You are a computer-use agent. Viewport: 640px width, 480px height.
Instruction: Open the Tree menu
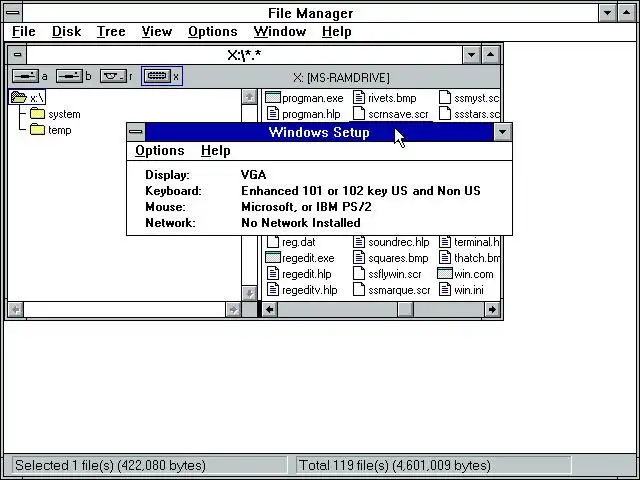coord(111,32)
